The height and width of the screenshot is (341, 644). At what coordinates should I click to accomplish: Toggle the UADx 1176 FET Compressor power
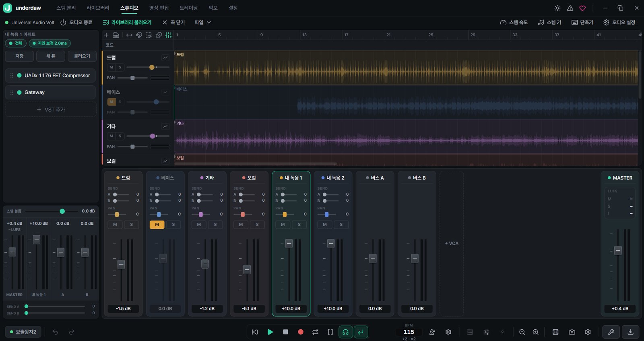(19, 75)
